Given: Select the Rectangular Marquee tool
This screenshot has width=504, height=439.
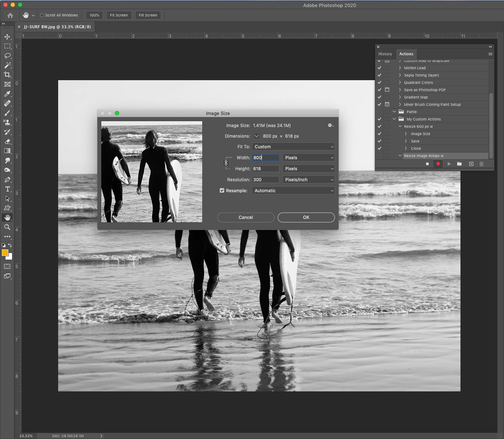Looking at the screenshot, I should click(x=7, y=46).
